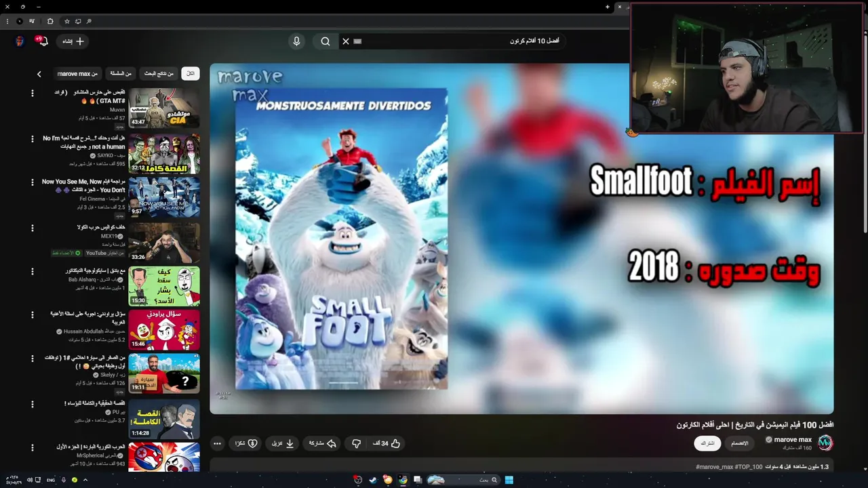Open a new browser tab
Image resolution: width=868 pixels, height=488 pixels.
[608, 7]
